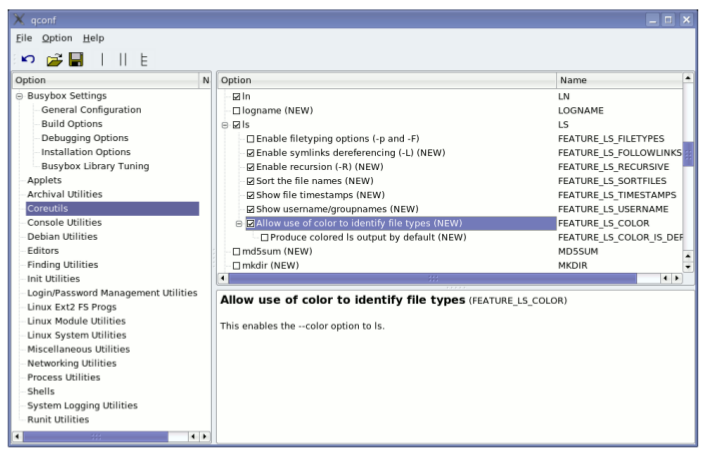
Task: Click the Back (undo arrow) toolbar icon
Action: pyautogui.click(x=28, y=60)
